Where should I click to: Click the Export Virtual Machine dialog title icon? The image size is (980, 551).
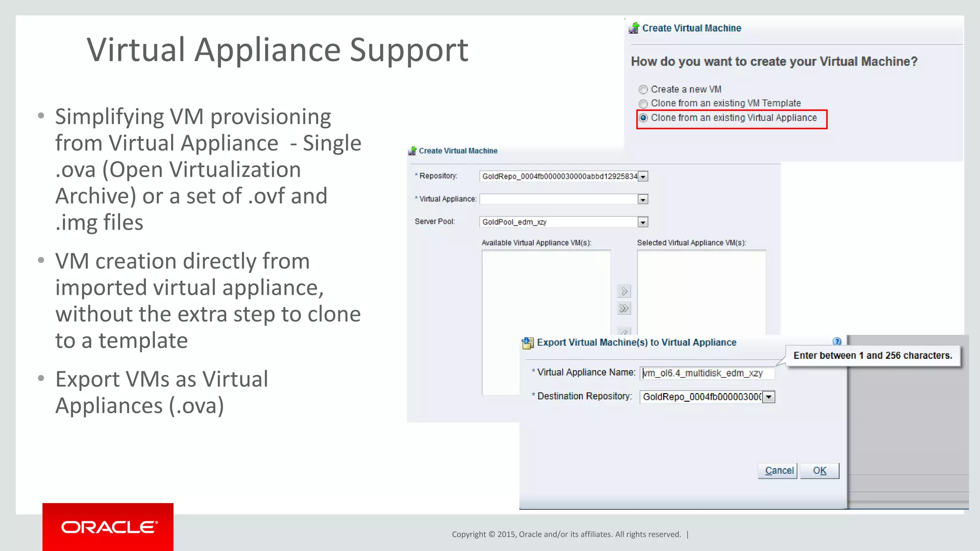coord(527,342)
